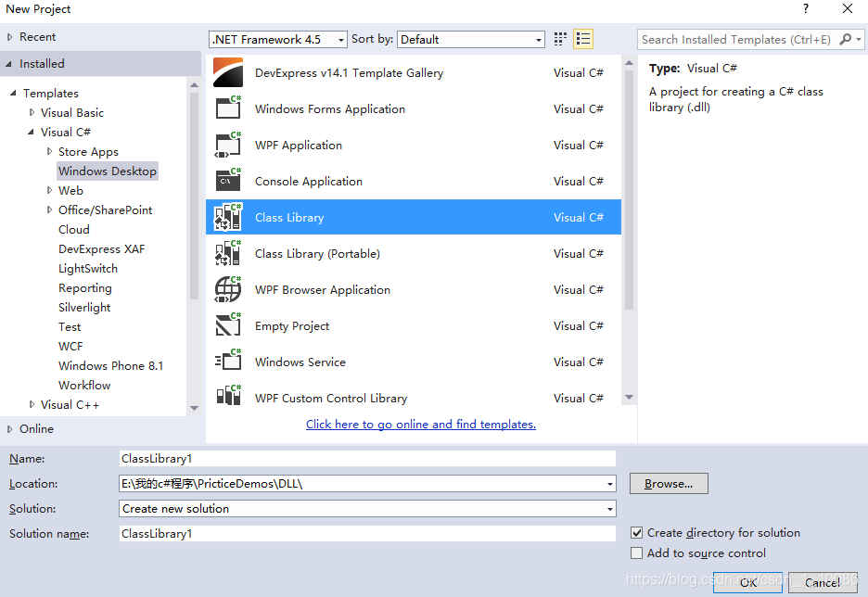Expand the Recent section
868x597 pixels.
coord(10,37)
